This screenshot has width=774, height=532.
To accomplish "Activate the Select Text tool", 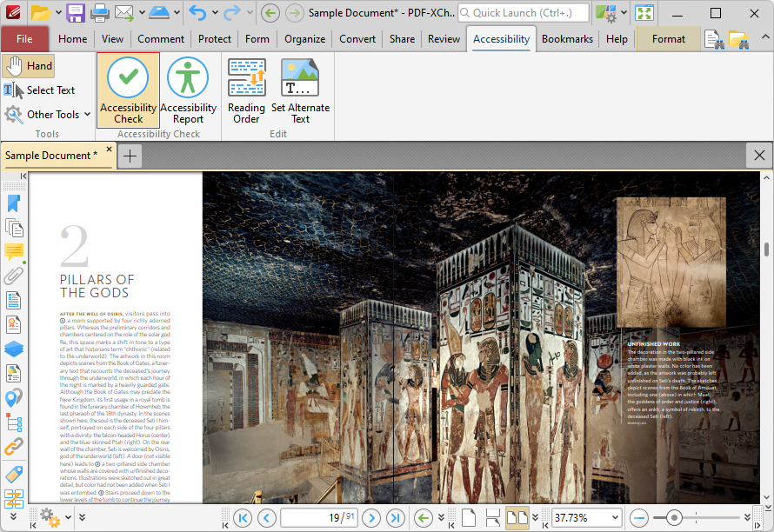I will coord(39,90).
